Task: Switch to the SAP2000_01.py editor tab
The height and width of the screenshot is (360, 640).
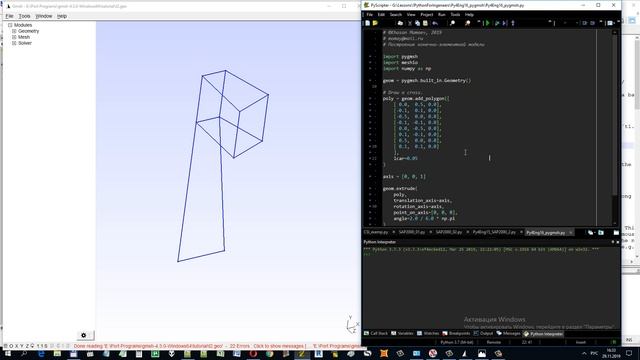Action: point(412,232)
